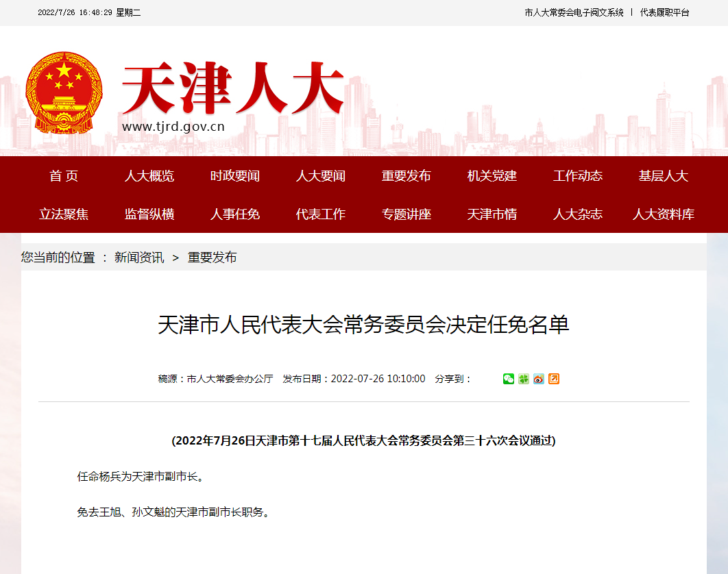Select 代表工作 from the navigation
The height and width of the screenshot is (574, 728).
321,214
